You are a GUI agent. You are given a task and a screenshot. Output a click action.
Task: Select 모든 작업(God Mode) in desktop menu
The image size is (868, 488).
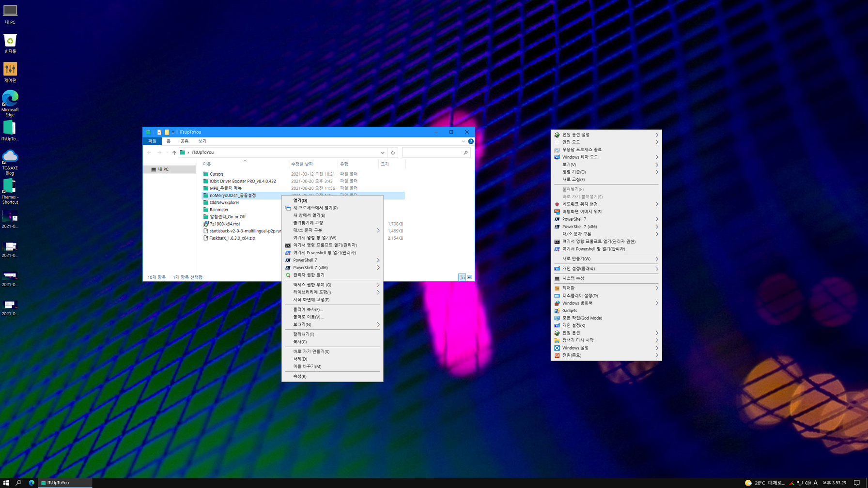click(x=606, y=318)
